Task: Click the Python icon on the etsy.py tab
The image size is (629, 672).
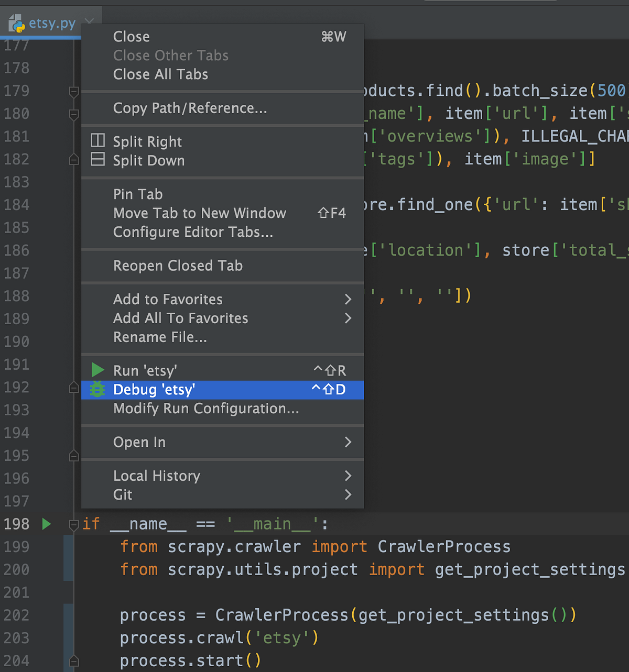Action: (x=16, y=23)
